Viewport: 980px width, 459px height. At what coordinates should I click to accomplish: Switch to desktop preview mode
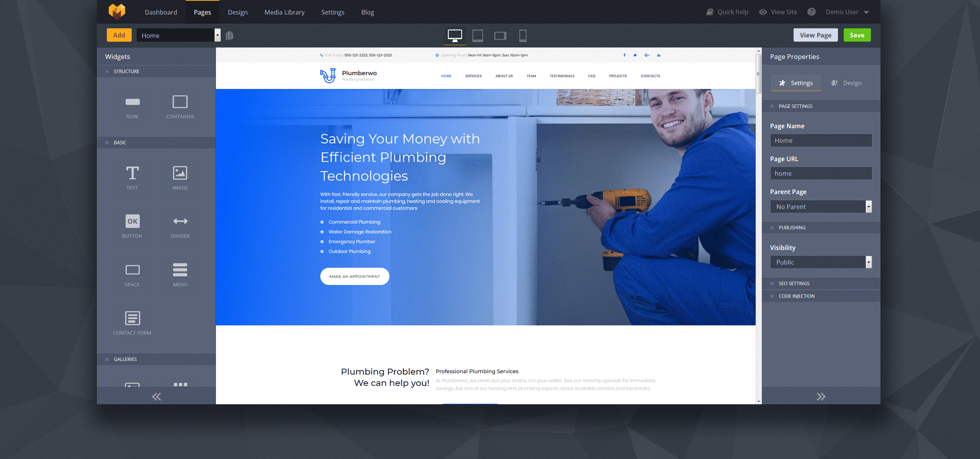point(455,36)
